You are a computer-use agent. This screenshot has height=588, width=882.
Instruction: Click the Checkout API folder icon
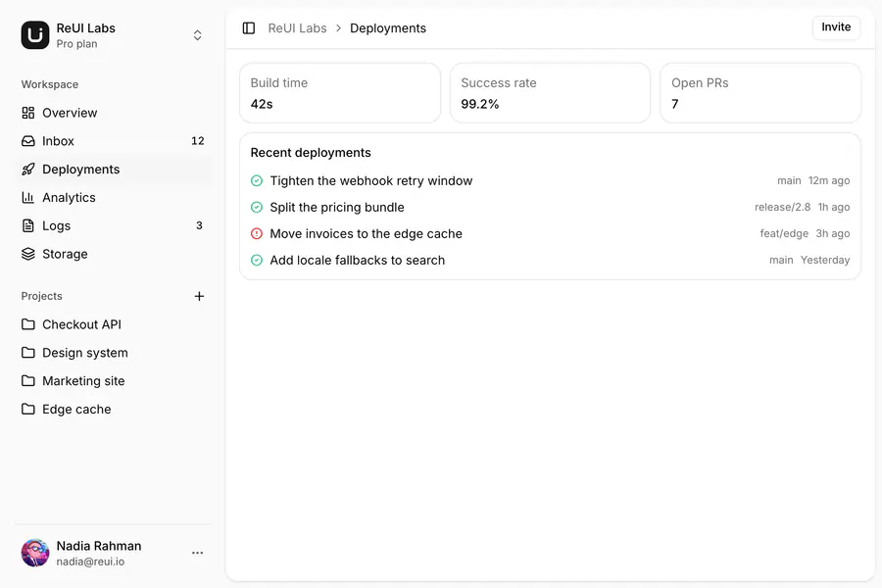coord(28,324)
